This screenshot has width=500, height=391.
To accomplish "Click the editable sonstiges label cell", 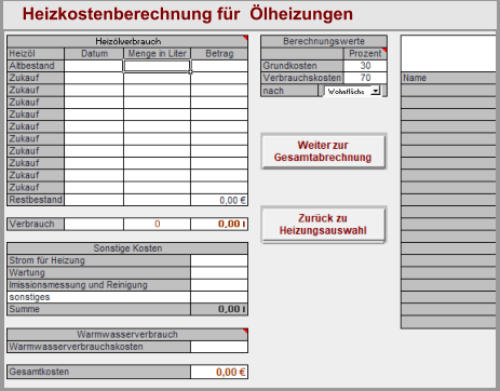I will tap(99, 297).
